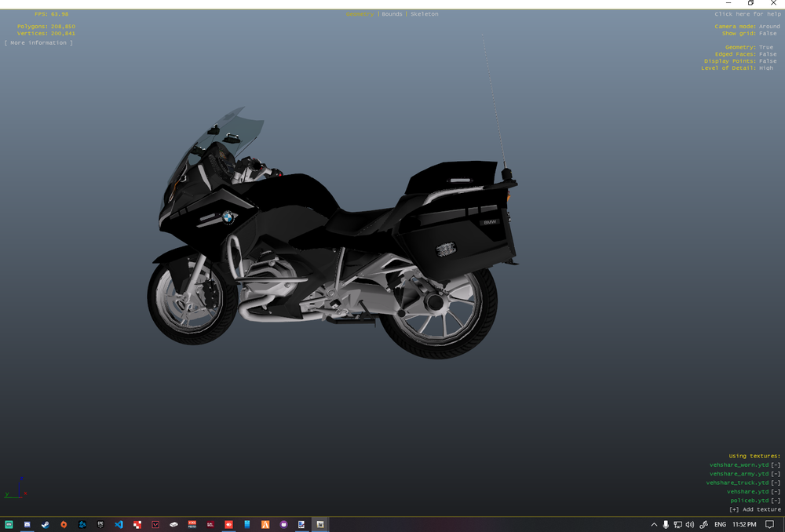Launch Steam from the taskbar
785x532 pixels.
pyautogui.click(x=45, y=524)
